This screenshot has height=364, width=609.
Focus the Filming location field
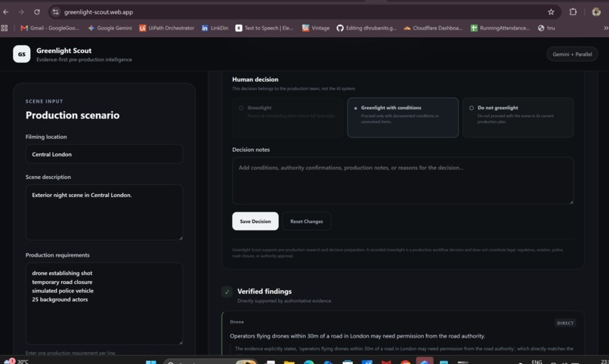tap(104, 154)
